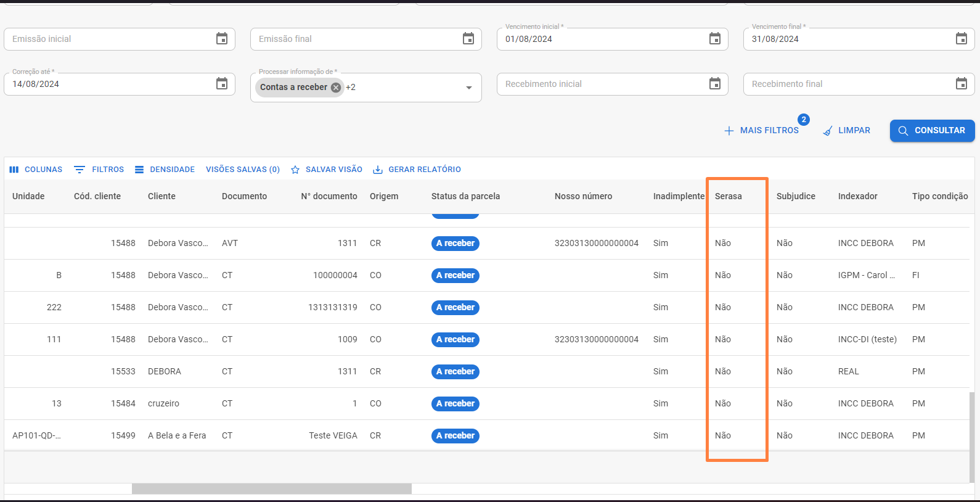The width and height of the screenshot is (980, 502).
Task: Select unit cell AP101-QD-...
Action: 36,435
